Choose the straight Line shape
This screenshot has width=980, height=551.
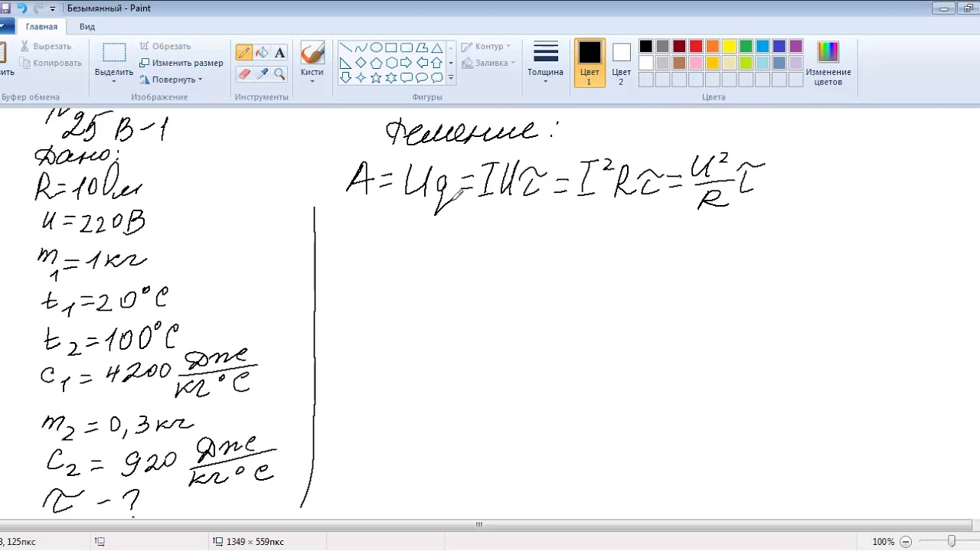(x=345, y=47)
